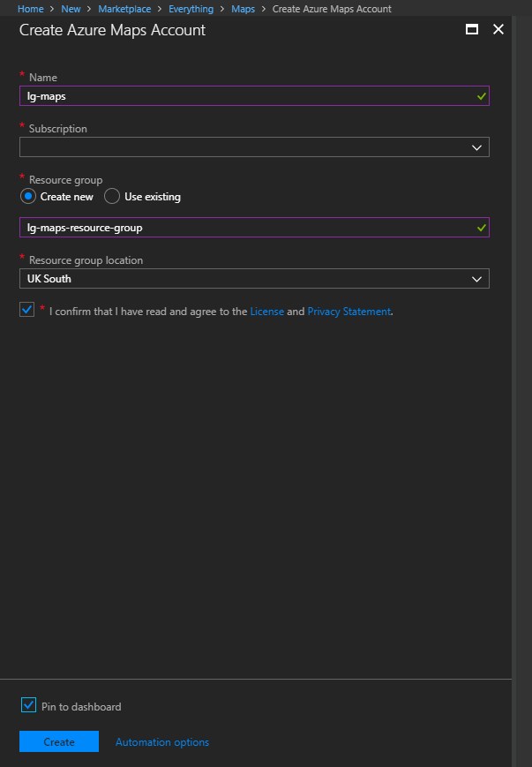Open the Privacy Statement link
The image size is (532, 767).
[349, 311]
